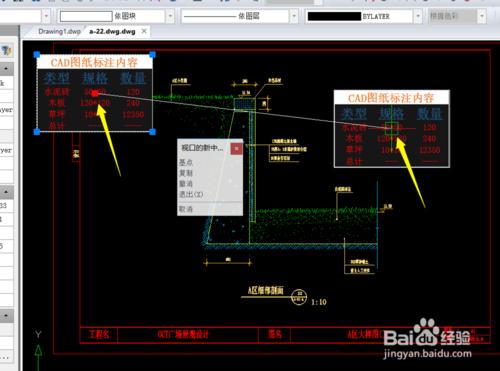The width and height of the screenshot is (500, 371).
Task: Choose the undo entry above 退出(X)
Action: [x=186, y=184]
